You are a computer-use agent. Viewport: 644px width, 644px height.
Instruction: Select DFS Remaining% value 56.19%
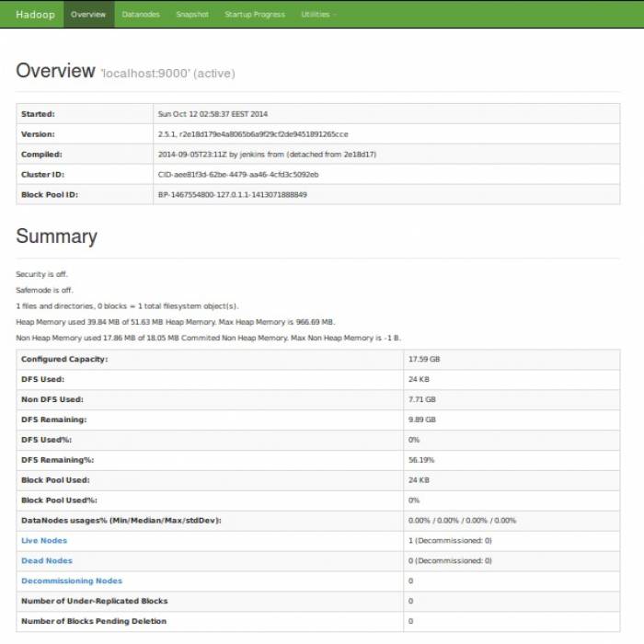coord(421,460)
